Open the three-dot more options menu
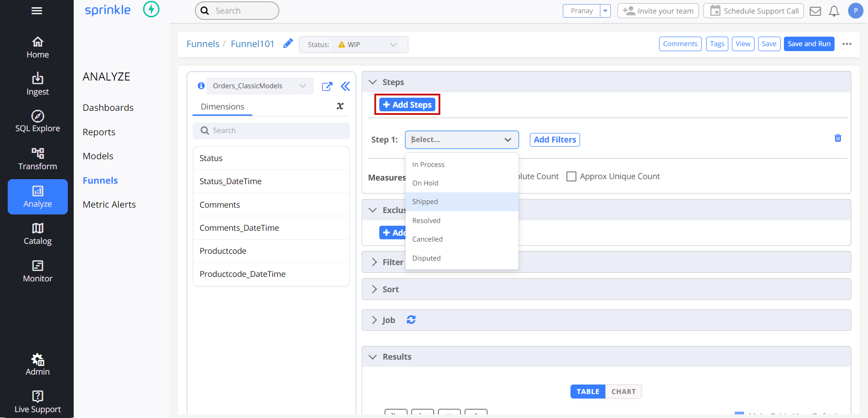Screen dimensions: 868x418 click(847, 44)
